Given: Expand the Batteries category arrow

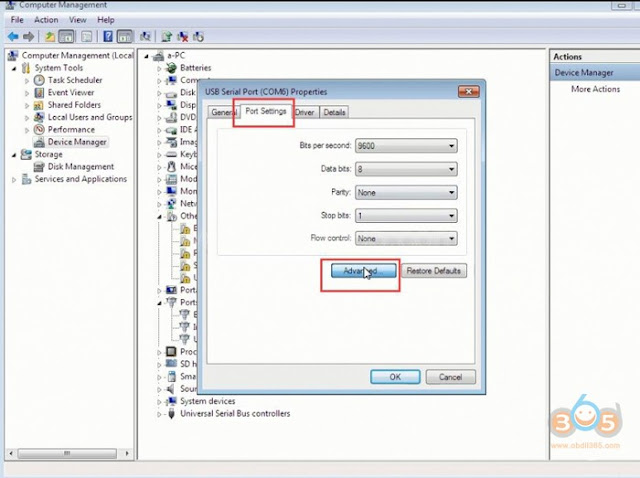Looking at the screenshot, I should [x=159, y=69].
